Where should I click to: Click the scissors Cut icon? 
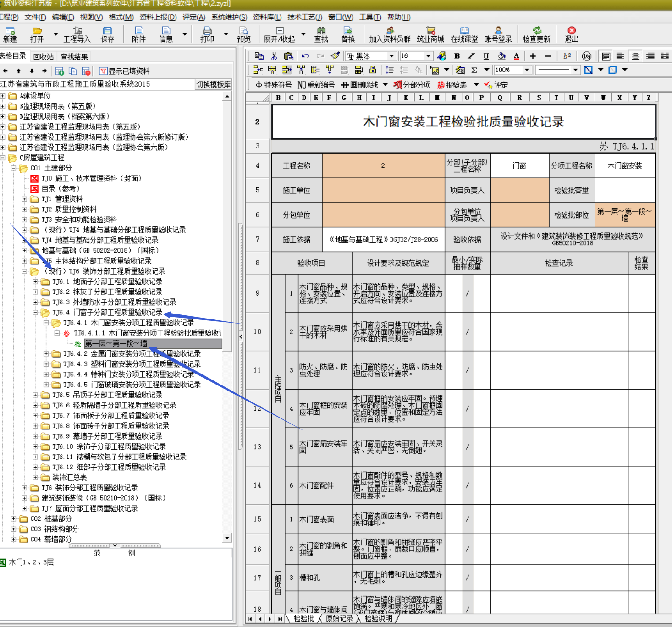coord(274,56)
